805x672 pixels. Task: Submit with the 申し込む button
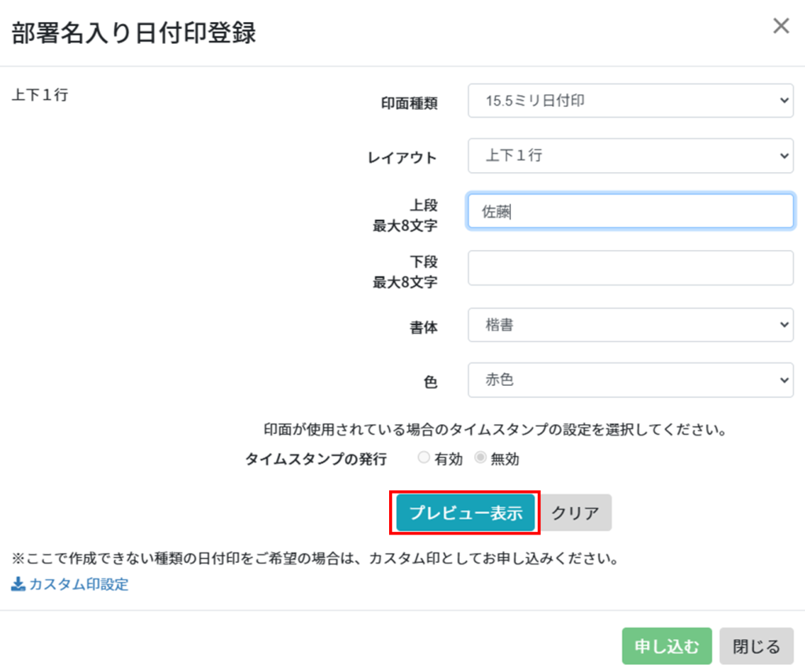click(667, 646)
